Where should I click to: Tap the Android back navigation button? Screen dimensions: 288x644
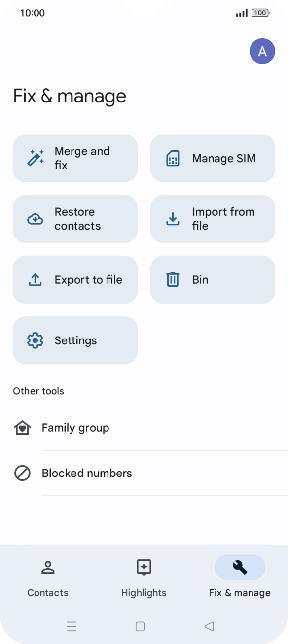point(209,626)
